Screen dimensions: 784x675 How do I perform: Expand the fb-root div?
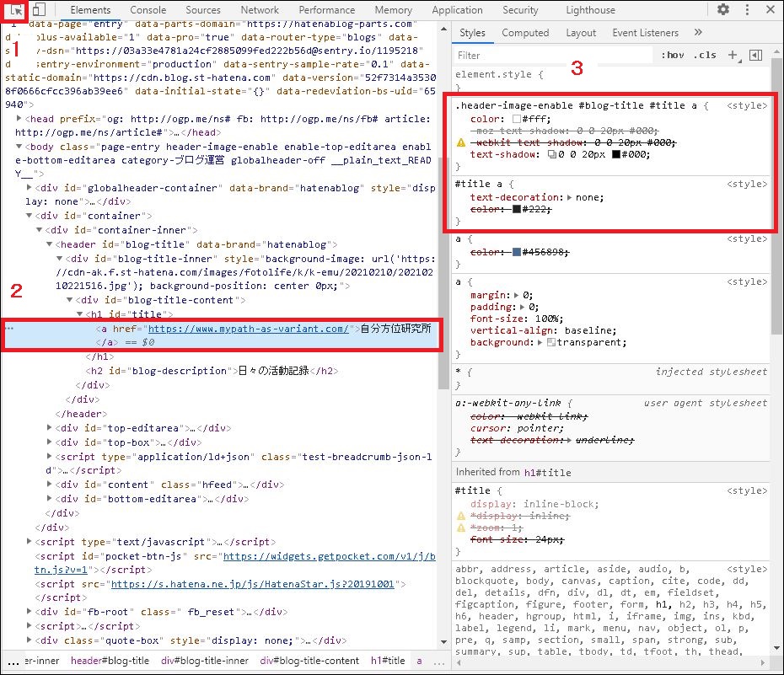29,611
